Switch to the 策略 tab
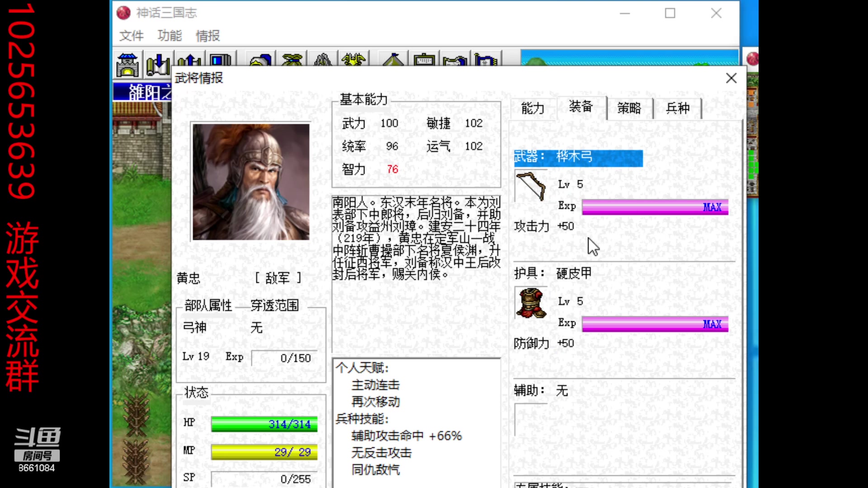This screenshot has width=868, height=488. (630, 108)
